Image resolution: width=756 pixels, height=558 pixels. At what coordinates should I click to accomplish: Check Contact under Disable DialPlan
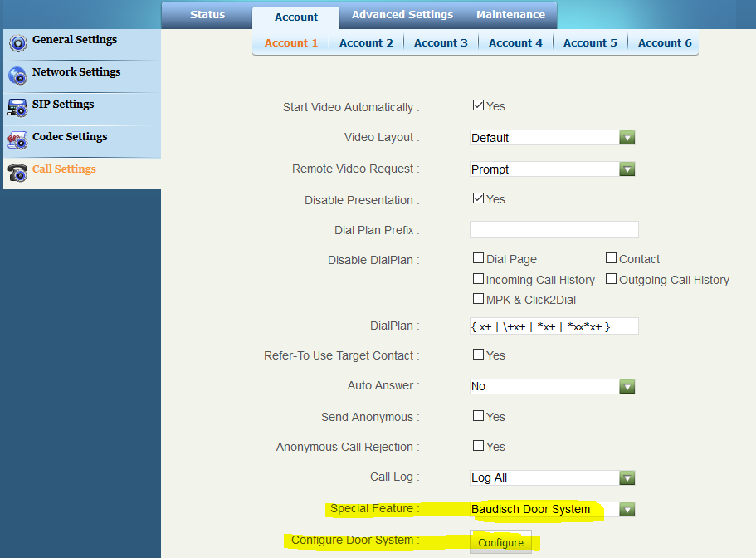pos(611,258)
